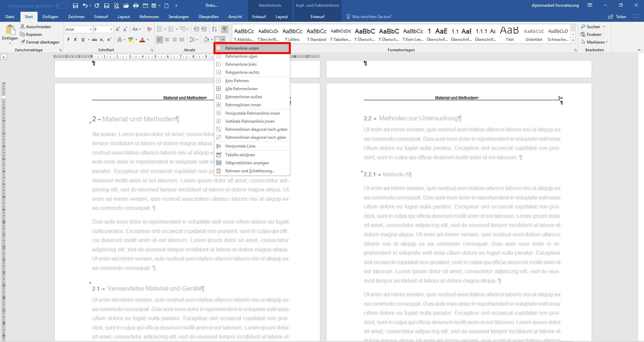This screenshot has width=644, height=342.
Task: Toggle strikethrough abc formatting
Action: tap(94, 40)
